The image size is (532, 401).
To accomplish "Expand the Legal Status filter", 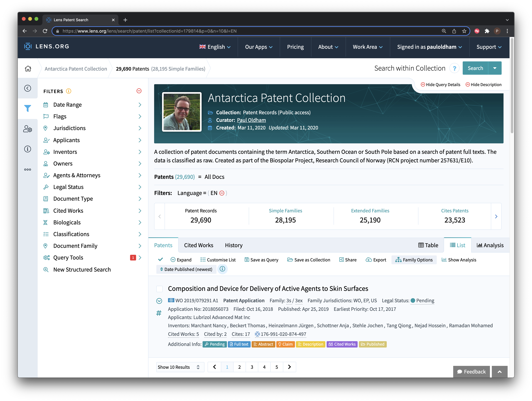I will (92, 187).
